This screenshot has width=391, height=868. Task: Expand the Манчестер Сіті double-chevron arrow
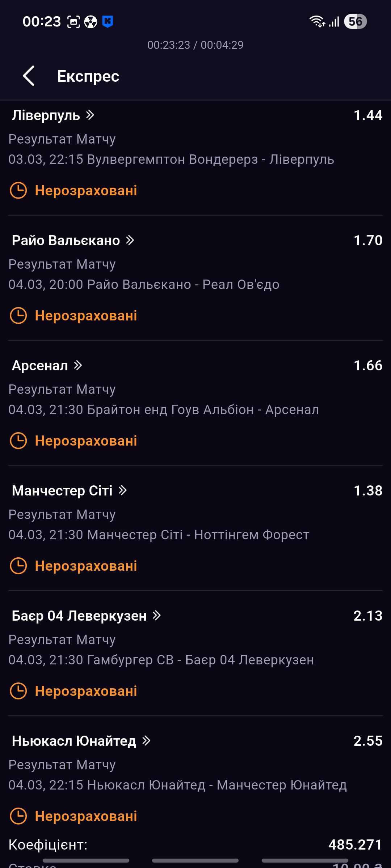(123, 491)
